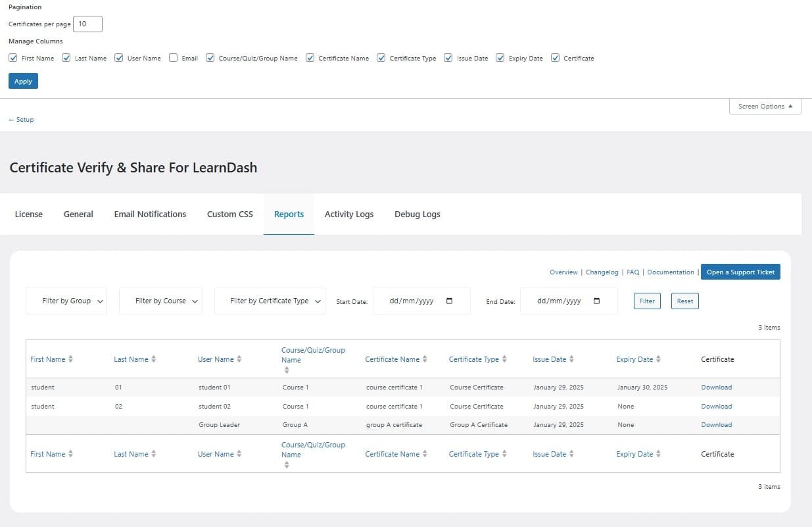
Task: Open the Debug Logs tab
Action: coord(418,214)
